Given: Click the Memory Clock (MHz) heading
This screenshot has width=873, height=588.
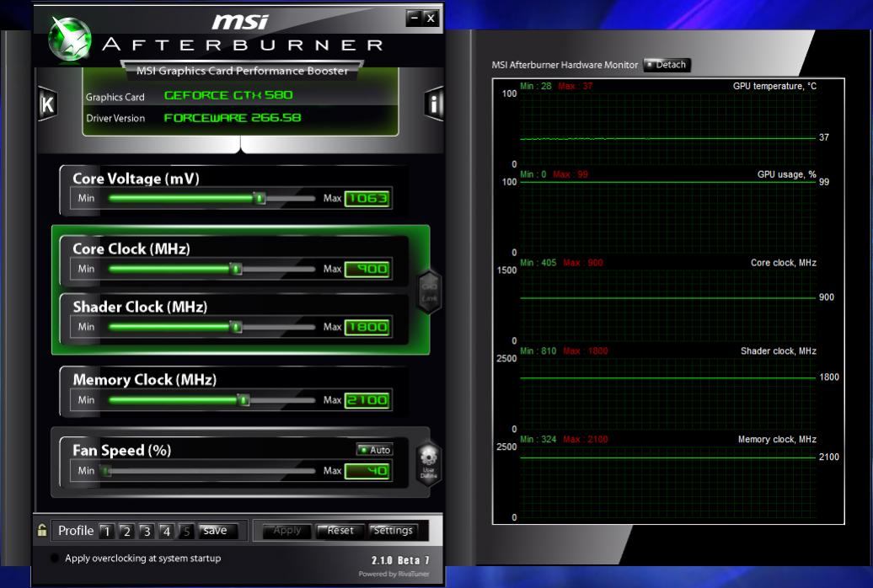Looking at the screenshot, I should (145, 380).
